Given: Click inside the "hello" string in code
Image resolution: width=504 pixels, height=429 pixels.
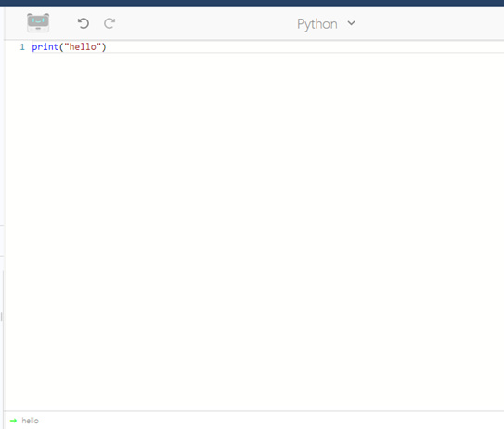Looking at the screenshot, I should pyautogui.click(x=83, y=47).
